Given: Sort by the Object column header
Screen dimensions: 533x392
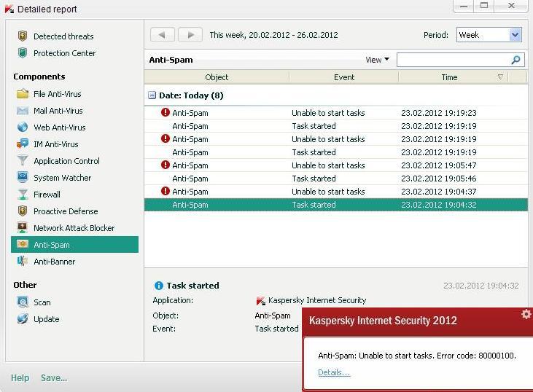Looking at the screenshot, I should point(217,77).
